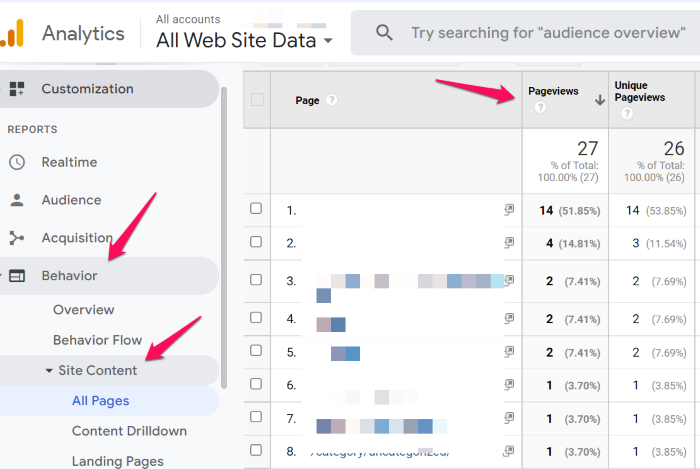Check the box for row 8
Viewport: 700px width, 469px height.
coord(256,450)
